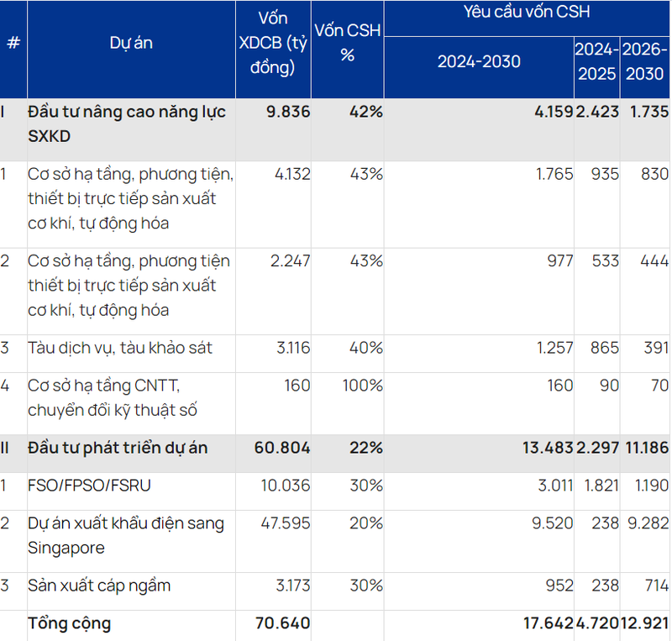The image size is (672, 641).
Task: Click the 'Yêu cầu vốn CSH' header
Action: pos(527,13)
